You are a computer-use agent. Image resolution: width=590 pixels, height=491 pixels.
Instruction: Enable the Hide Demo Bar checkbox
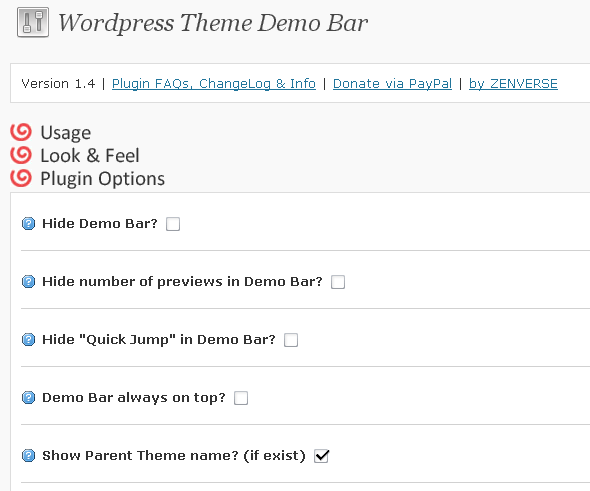point(173,224)
